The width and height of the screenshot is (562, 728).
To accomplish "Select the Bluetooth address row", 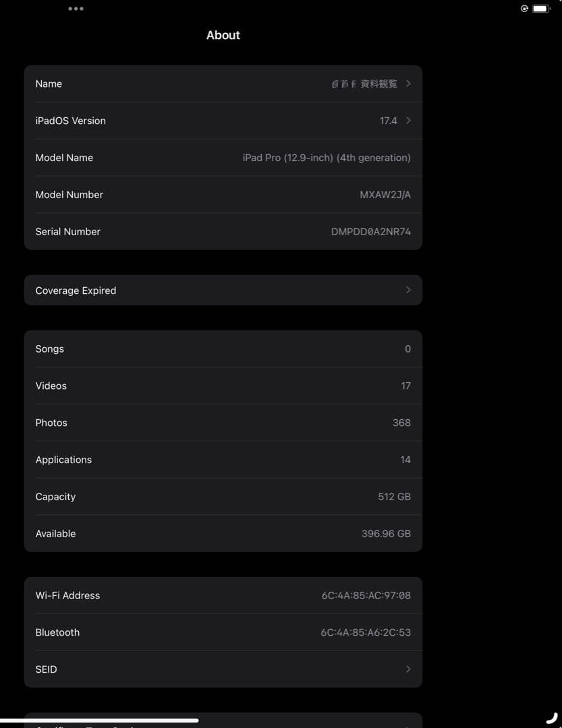I will [223, 632].
